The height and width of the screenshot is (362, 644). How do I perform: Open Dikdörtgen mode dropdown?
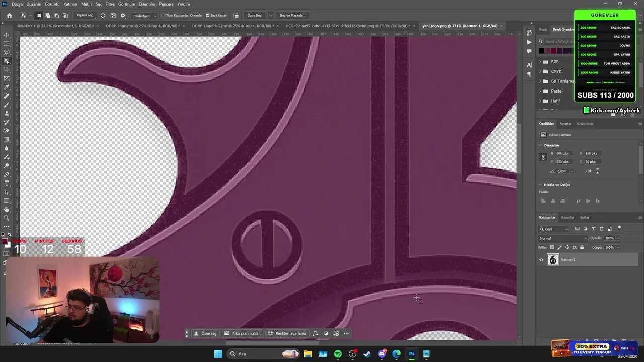144,15
